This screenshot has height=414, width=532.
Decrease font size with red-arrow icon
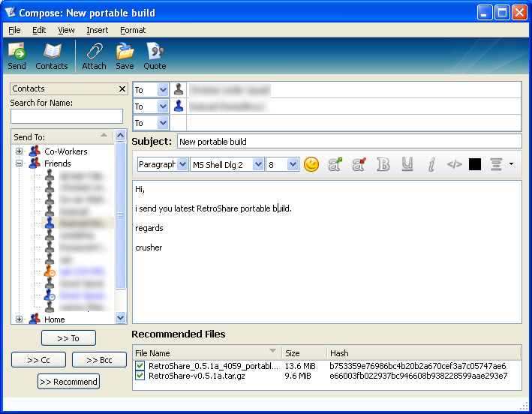[x=359, y=165]
